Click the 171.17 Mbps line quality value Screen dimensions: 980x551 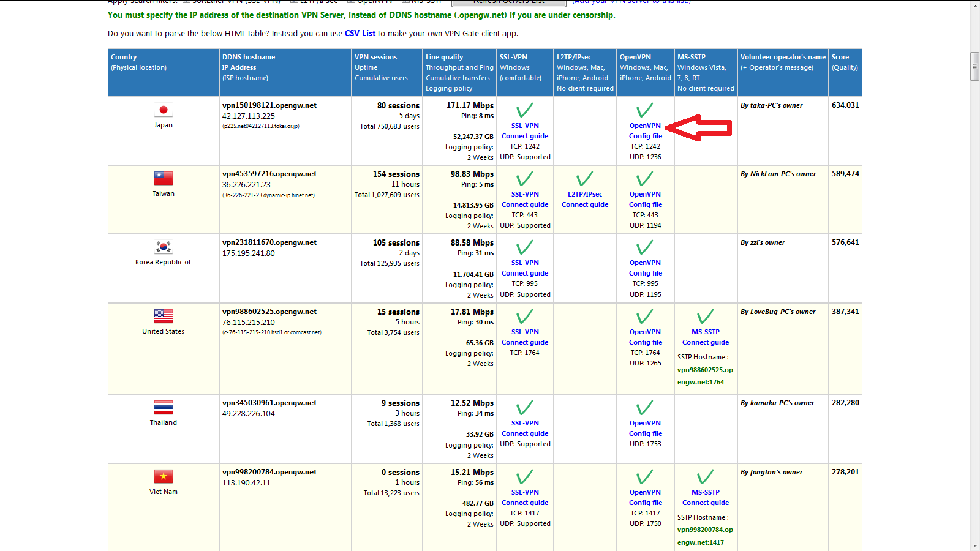[470, 106]
